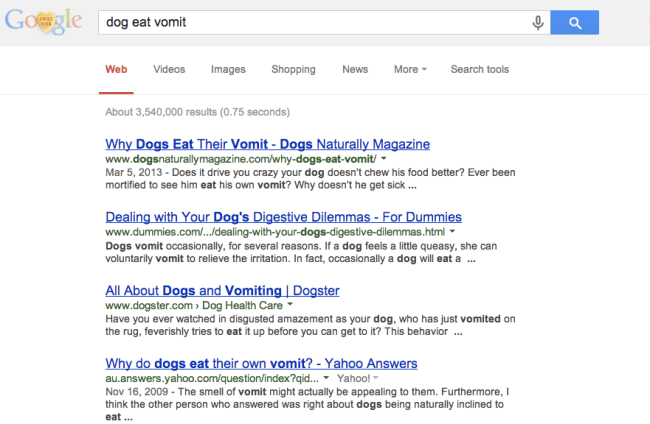Open the For Dummies digestive dilemmas result
The width and height of the screenshot is (650, 424).
coord(283,216)
